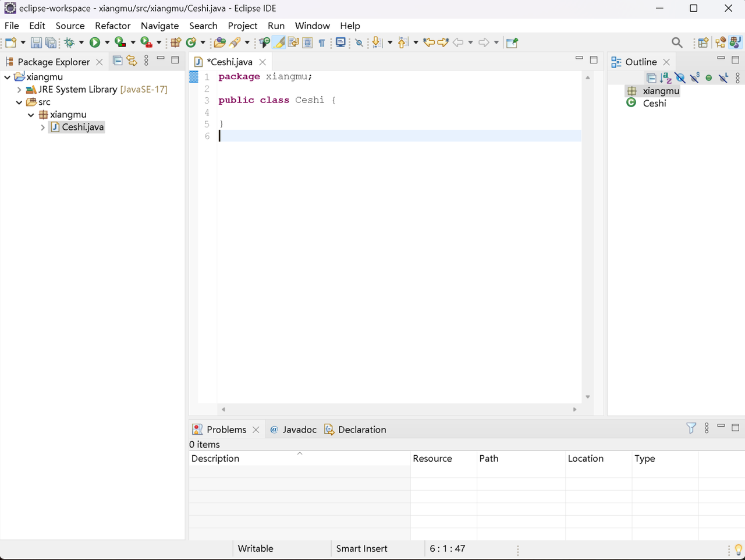This screenshot has height=560, width=745.
Task: Open the Refactor menu
Action: pyautogui.click(x=112, y=26)
